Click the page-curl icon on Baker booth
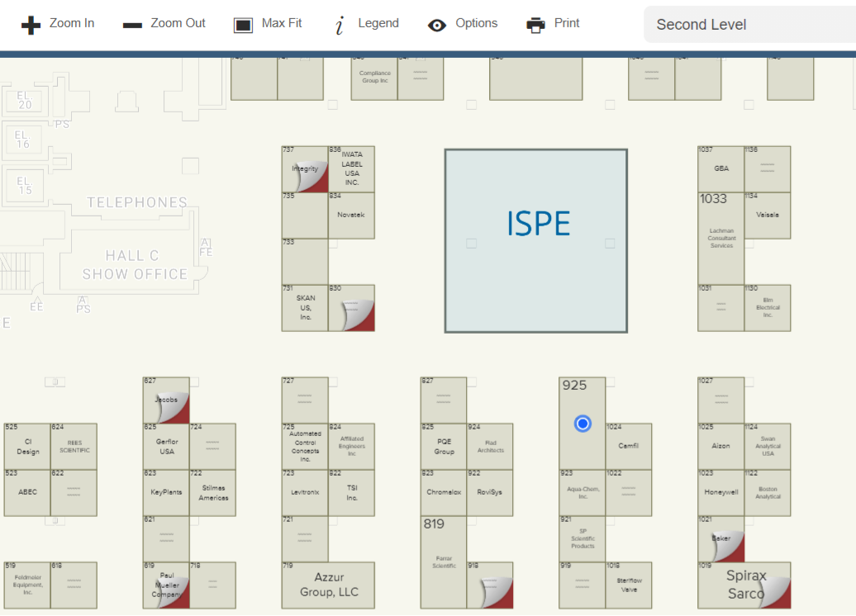The width and height of the screenshot is (856, 616). [x=730, y=547]
